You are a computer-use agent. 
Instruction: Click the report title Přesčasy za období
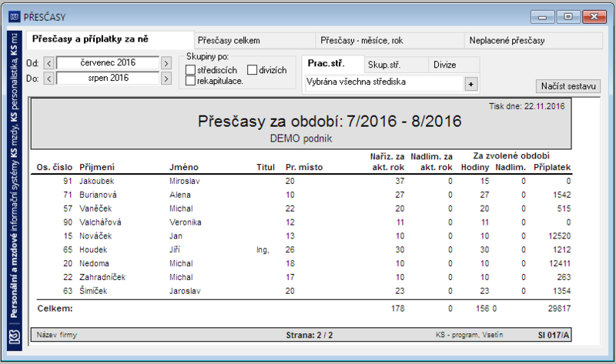tap(330, 122)
